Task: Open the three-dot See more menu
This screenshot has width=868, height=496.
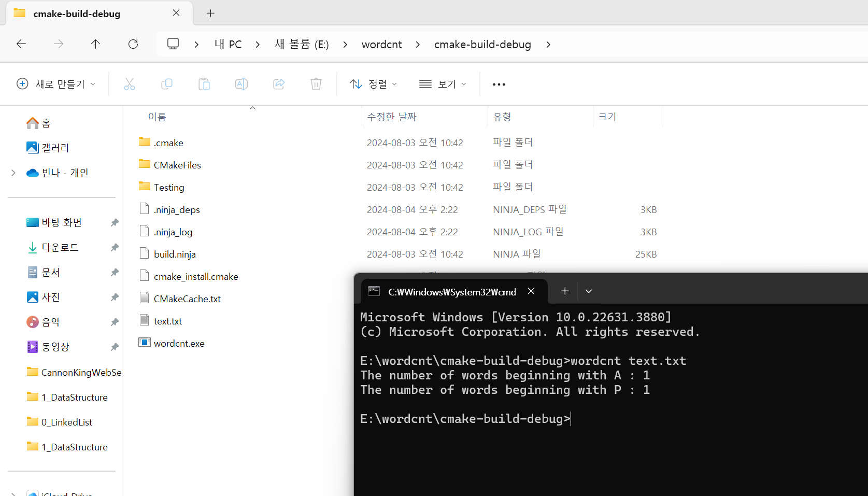Action: point(499,84)
